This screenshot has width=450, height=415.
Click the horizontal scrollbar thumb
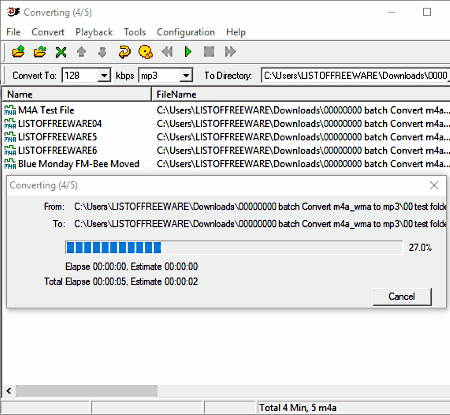(87, 391)
